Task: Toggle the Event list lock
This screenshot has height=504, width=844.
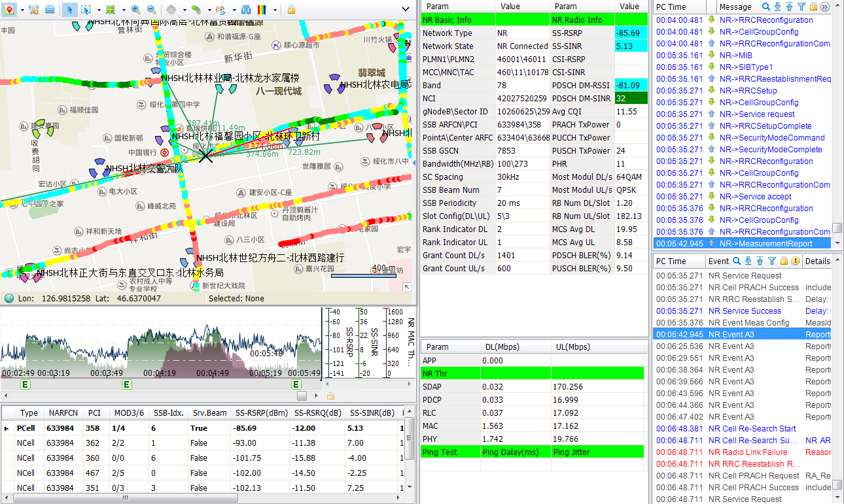Action: pyautogui.click(x=784, y=261)
